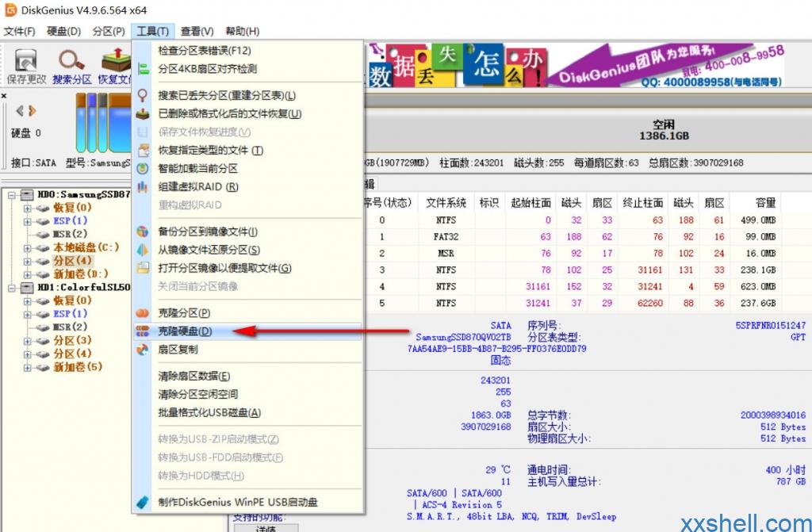Choose 检查分区表错误(F12)

[247, 51]
